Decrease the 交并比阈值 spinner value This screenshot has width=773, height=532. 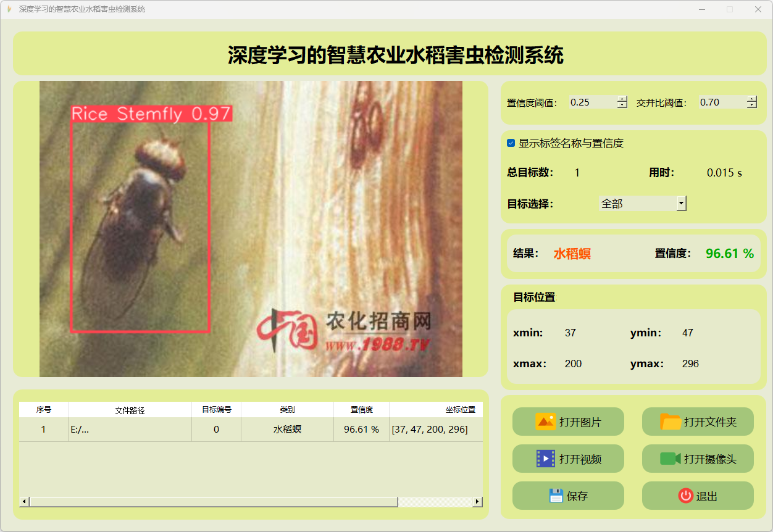[x=752, y=106]
